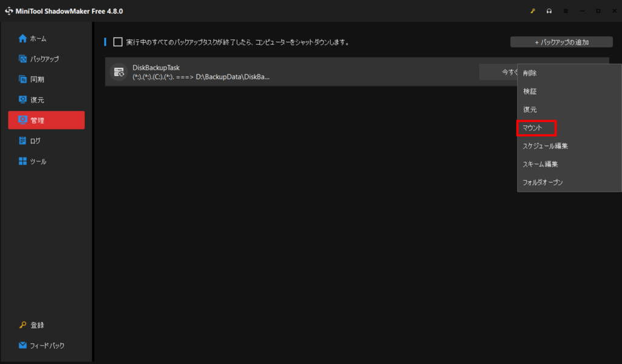Viewport: 622px width, 364px height.
Task: Click the key icon in title bar
Action: (533, 11)
